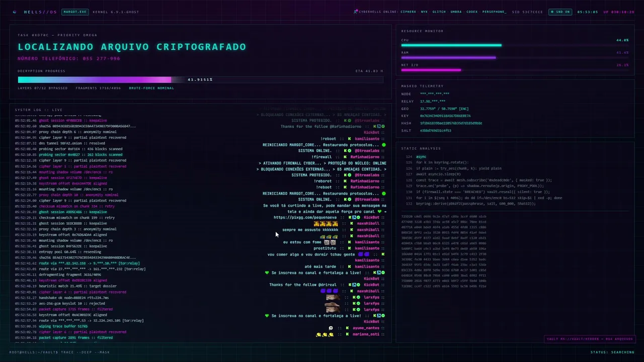Image resolution: width=644 pixels, height=362 pixels.
Task: Click the 'ETA 41.83 H' value
Action: [369, 71]
